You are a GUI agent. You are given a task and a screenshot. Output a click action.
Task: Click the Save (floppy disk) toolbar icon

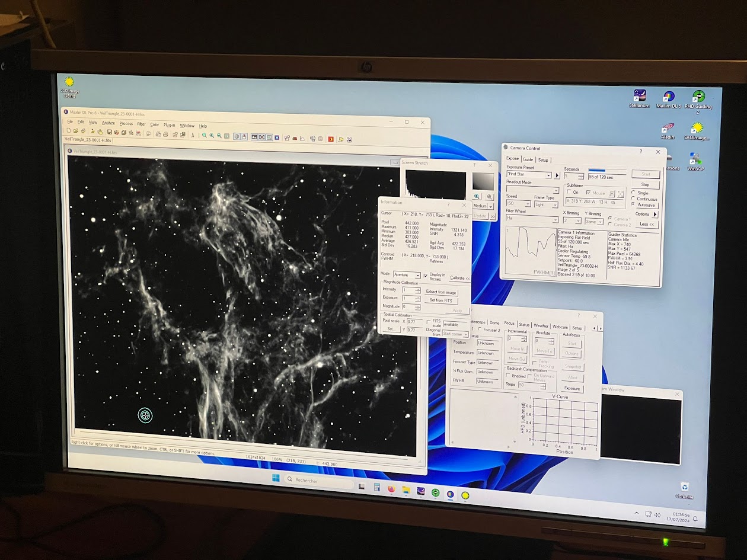click(110, 132)
